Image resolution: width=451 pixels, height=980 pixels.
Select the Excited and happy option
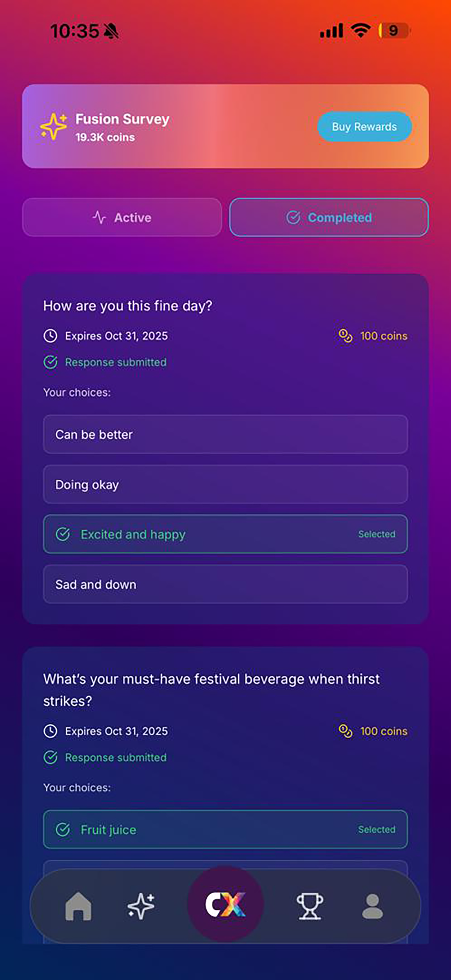(x=225, y=534)
